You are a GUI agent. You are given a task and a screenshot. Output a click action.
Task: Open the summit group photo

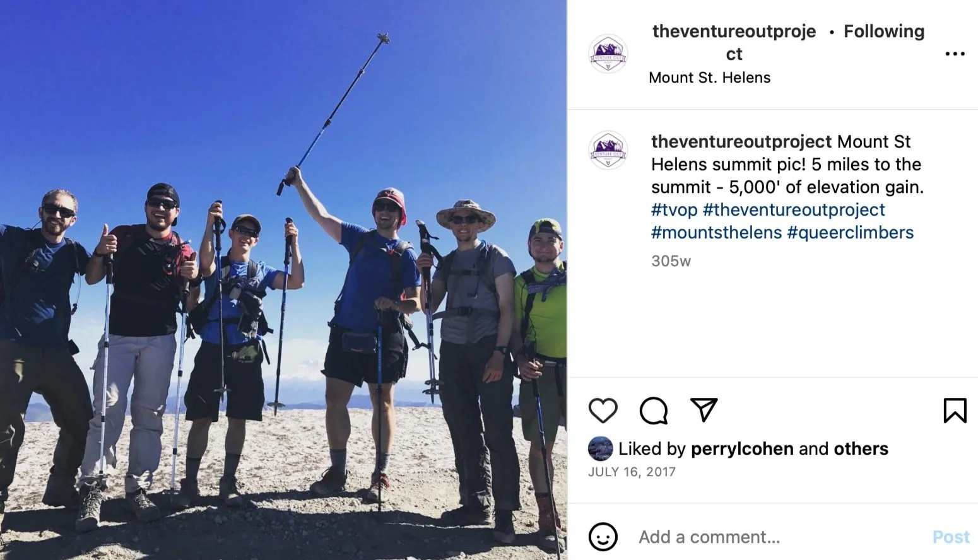coord(283,280)
